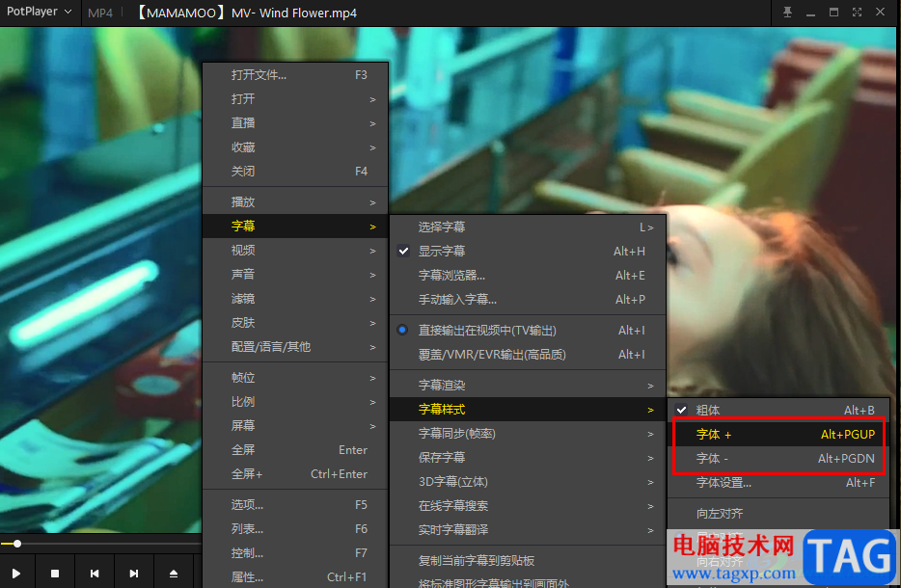The image size is (901, 588).
Task: Increase subtitle size with 字体 +
Action: point(778,434)
